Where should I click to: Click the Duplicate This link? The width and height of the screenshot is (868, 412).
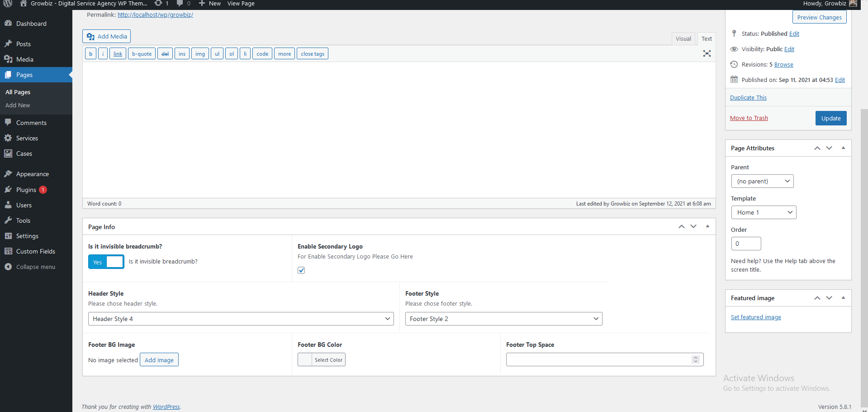[x=748, y=97]
